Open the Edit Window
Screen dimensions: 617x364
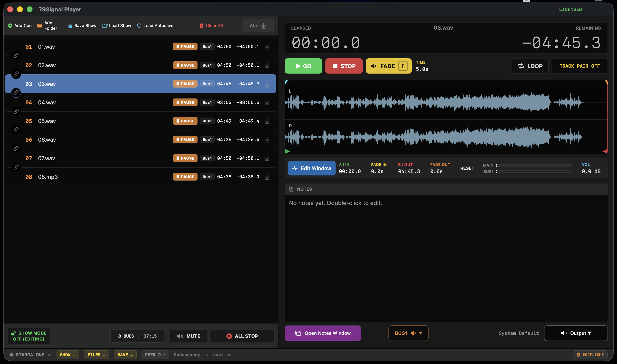pos(312,168)
